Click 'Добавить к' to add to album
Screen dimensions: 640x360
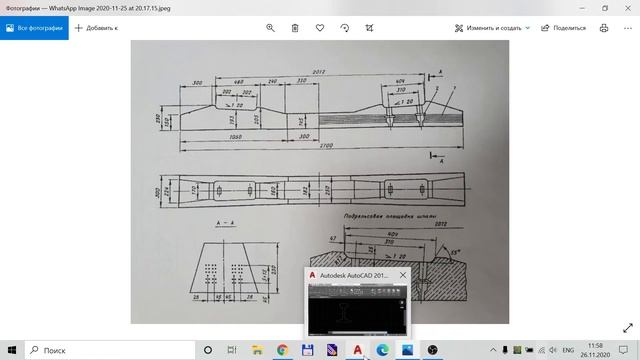(96, 28)
